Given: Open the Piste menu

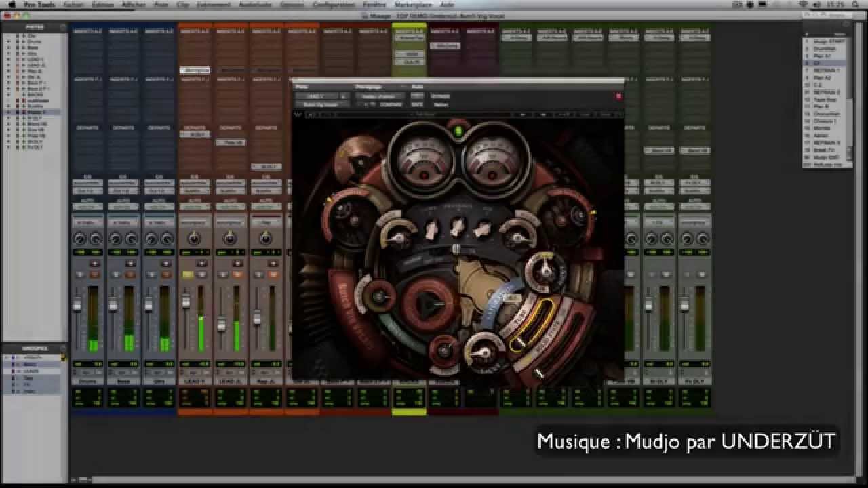Looking at the screenshot, I should click(x=161, y=5).
